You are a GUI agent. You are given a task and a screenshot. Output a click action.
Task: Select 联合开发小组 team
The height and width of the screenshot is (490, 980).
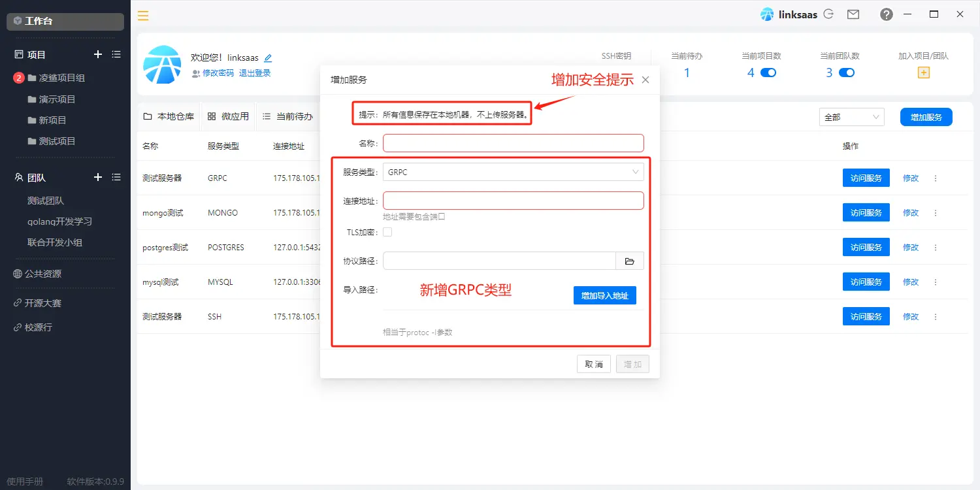(55, 242)
